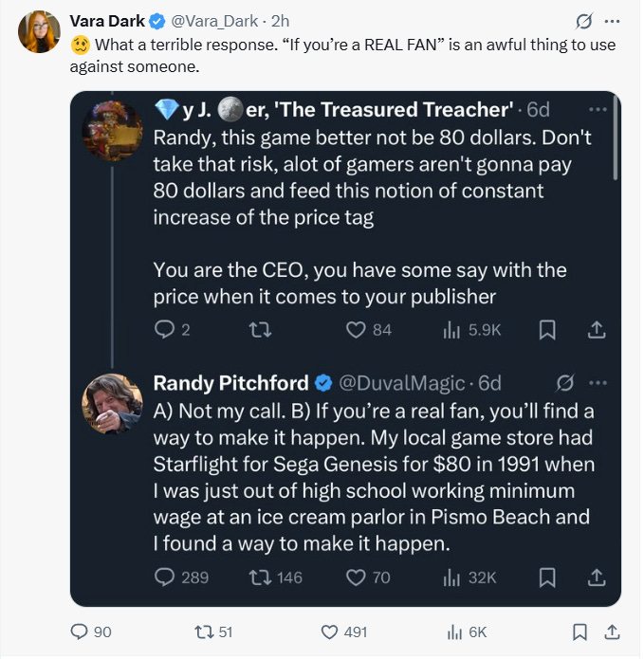Viewport: 644px width, 659px height.
Task: Like the post with 491 likes
Action: [344, 632]
